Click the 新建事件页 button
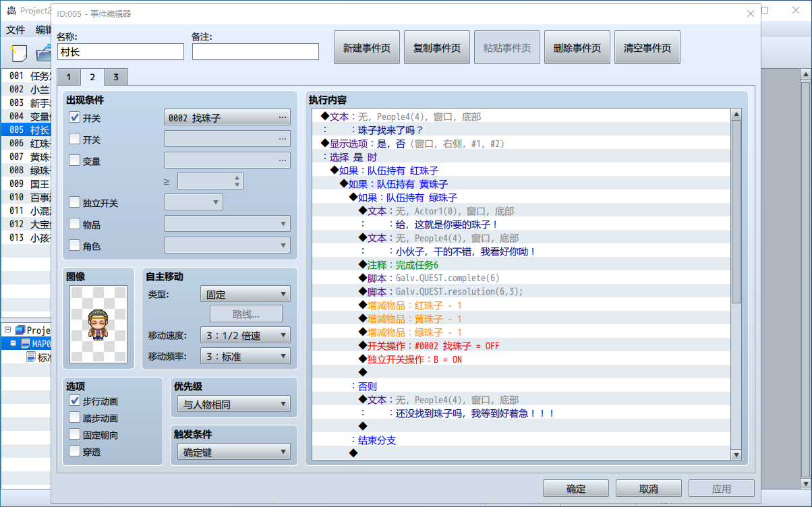The height and width of the screenshot is (507, 812). tap(367, 48)
